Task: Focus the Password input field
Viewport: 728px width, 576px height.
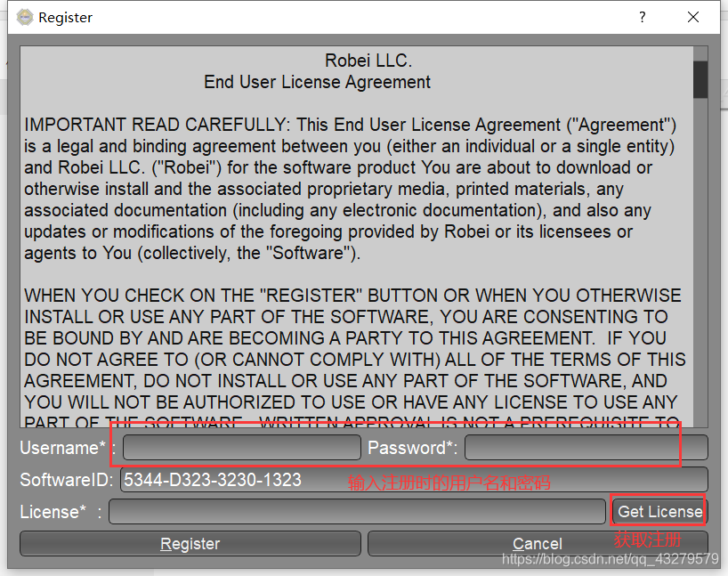Action: (x=586, y=447)
